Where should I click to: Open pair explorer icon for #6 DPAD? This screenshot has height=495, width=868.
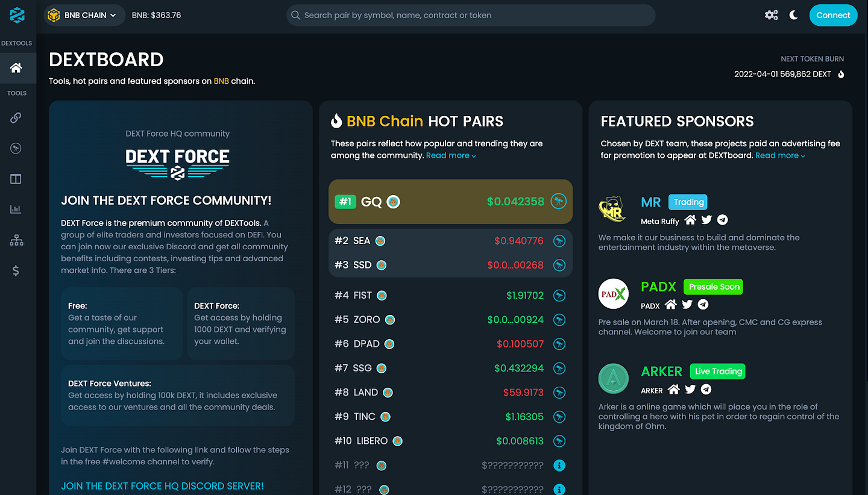559,344
